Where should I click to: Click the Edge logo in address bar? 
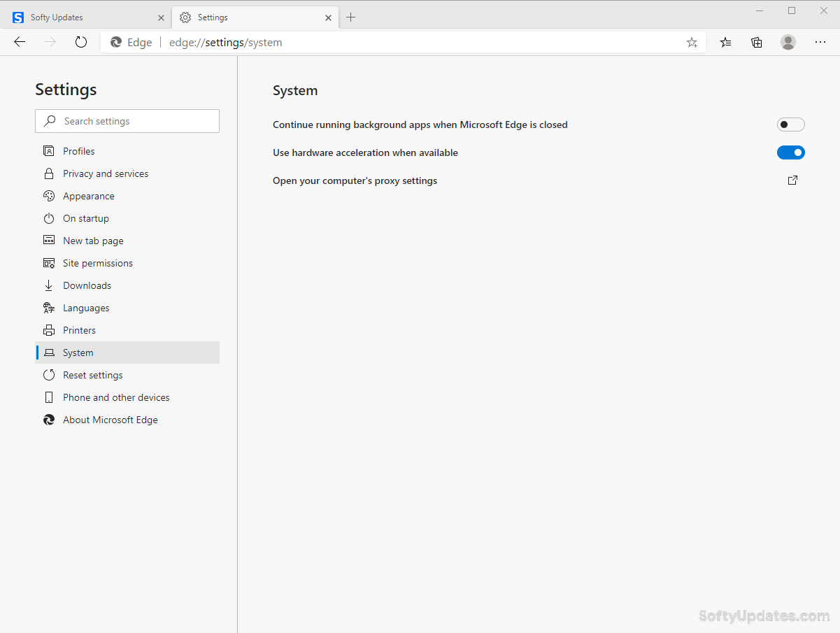(x=116, y=42)
